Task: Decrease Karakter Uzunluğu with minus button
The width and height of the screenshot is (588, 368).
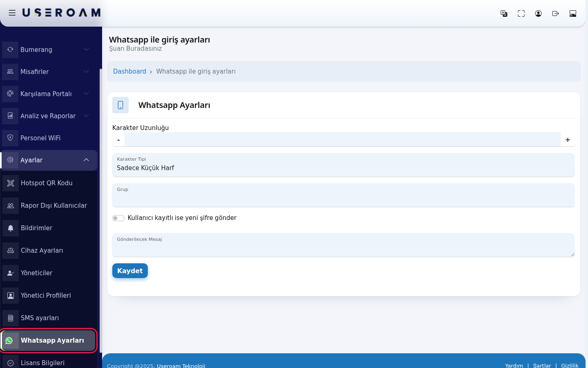Action: pyautogui.click(x=118, y=140)
